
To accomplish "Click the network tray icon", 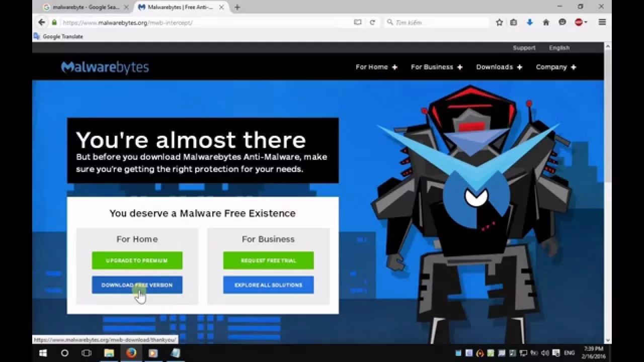I will [x=523, y=353].
